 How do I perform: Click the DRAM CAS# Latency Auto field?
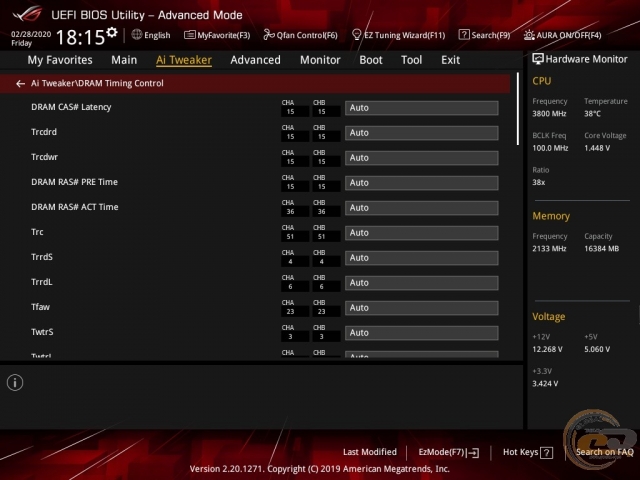(422, 108)
